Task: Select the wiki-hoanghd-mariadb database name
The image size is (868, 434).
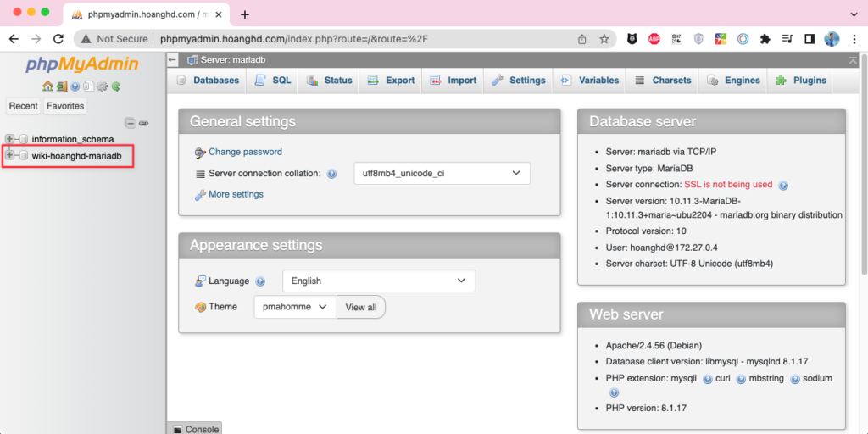Action: click(x=76, y=156)
